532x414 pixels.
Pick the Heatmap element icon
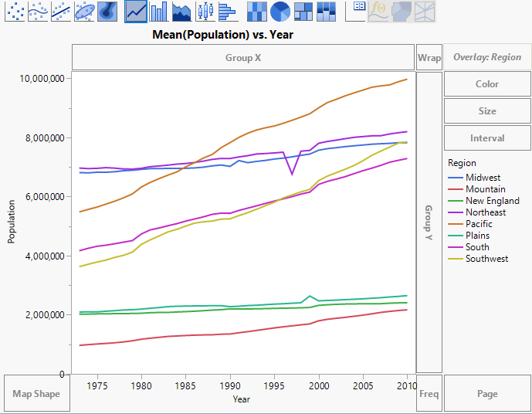[x=257, y=11]
